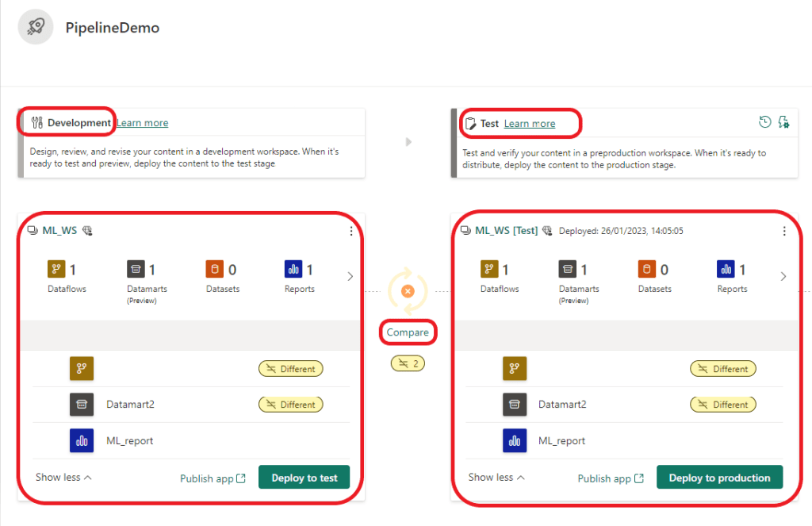Viewport: 812px width, 526px height.
Task: Select the Reports icon in Development workspace
Action: (x=293, y=270)
